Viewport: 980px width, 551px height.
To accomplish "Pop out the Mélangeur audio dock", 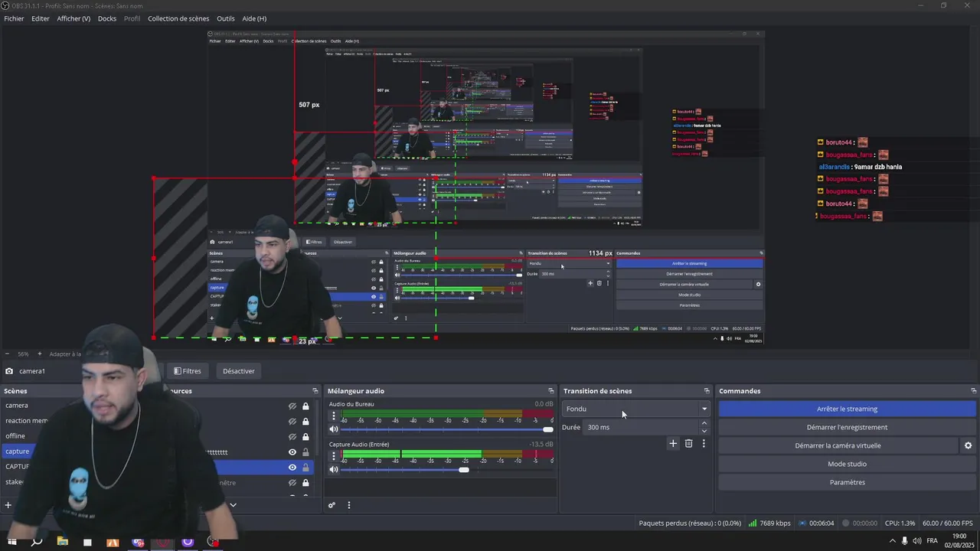I will 550,391.
